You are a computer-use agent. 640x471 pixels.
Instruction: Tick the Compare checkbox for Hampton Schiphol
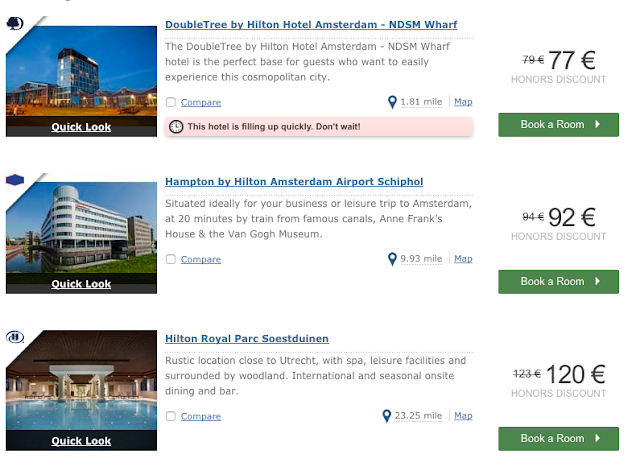click(x=171, y=259)
